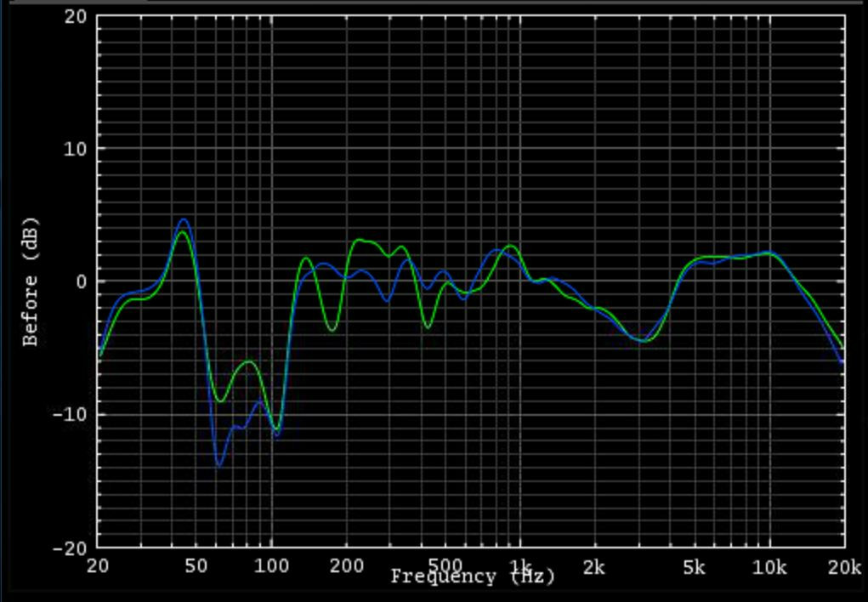
Task: Click the 10k frequency axis label
Action: (x=769, y=567)
